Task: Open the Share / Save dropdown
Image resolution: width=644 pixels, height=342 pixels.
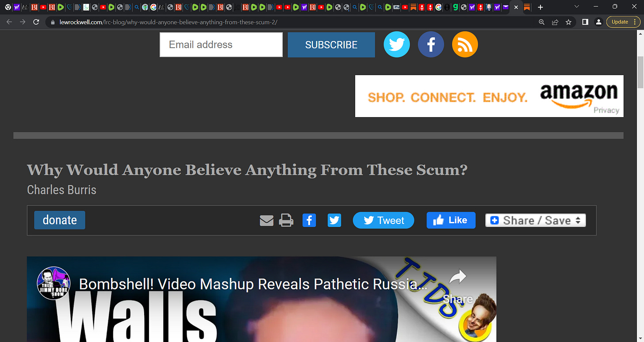Action: [536, 220]
